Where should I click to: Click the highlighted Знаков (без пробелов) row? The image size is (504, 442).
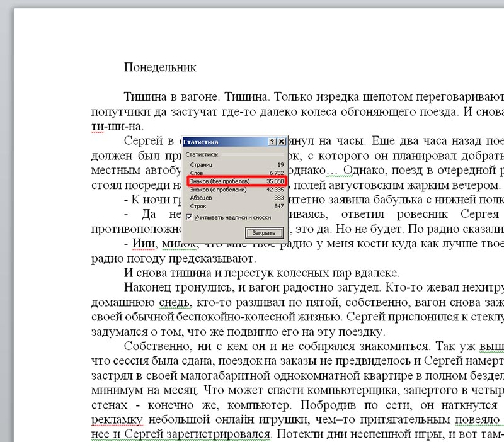pyautogui.click(x=237, y=181)
